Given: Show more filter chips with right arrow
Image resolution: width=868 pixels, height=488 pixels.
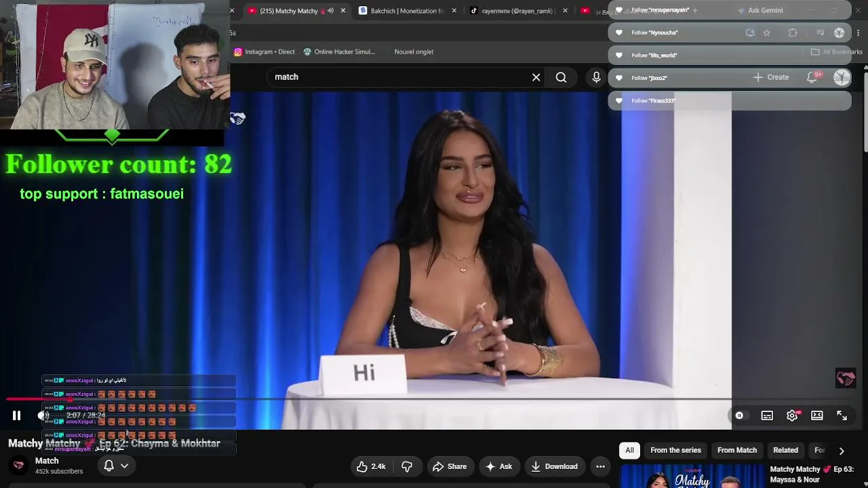Looking at the screenshot, I should [842, 451].
